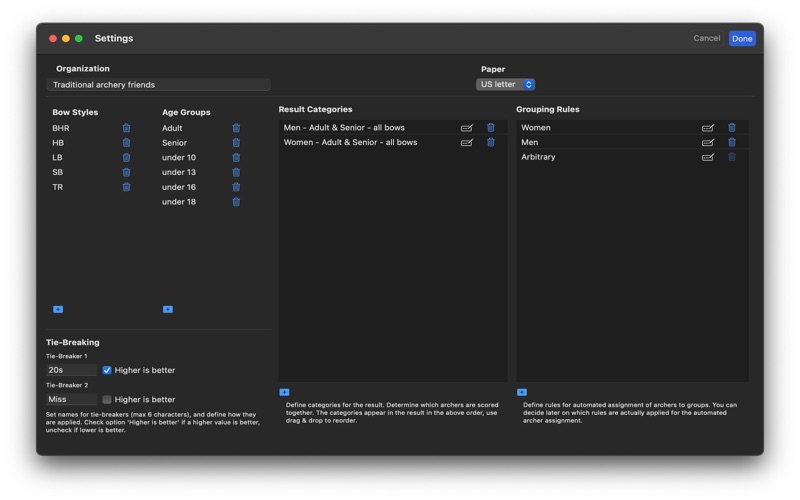Viewport: 800px width, 500px height.
Task: Edit the Men - Adult & Senior category
Action: click(467, 128)
